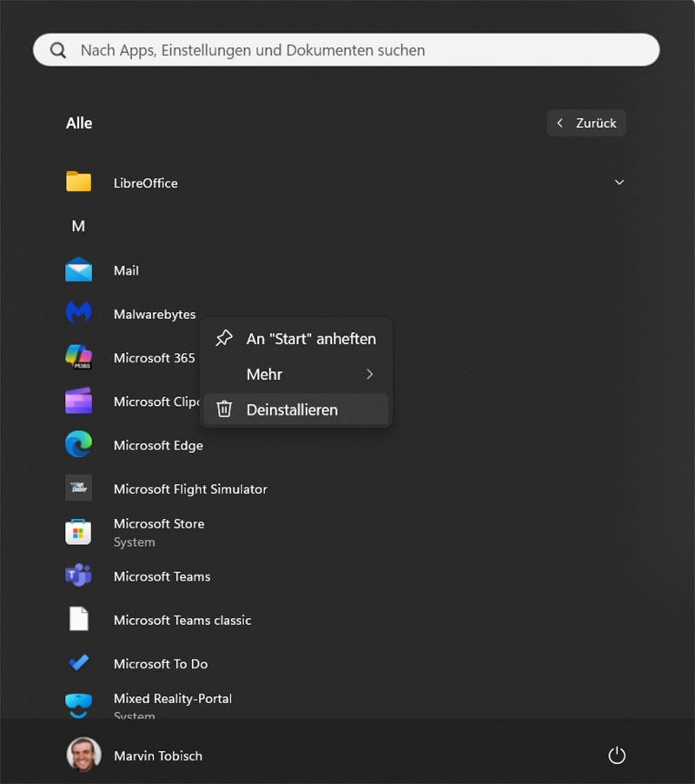695x784 pixels.
Task: Open the Mehr submenu arrow
Action: [370, 374]
